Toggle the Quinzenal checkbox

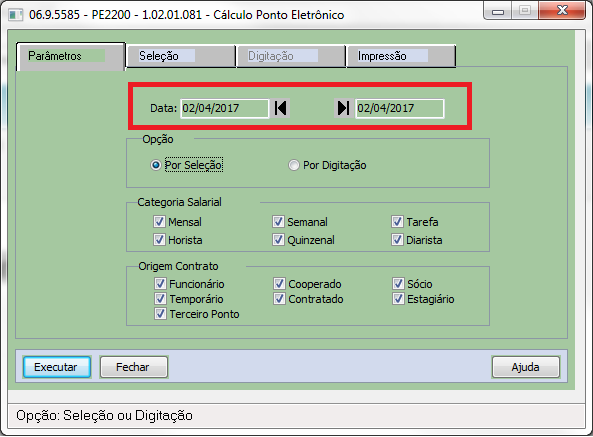tap(278, 240)
